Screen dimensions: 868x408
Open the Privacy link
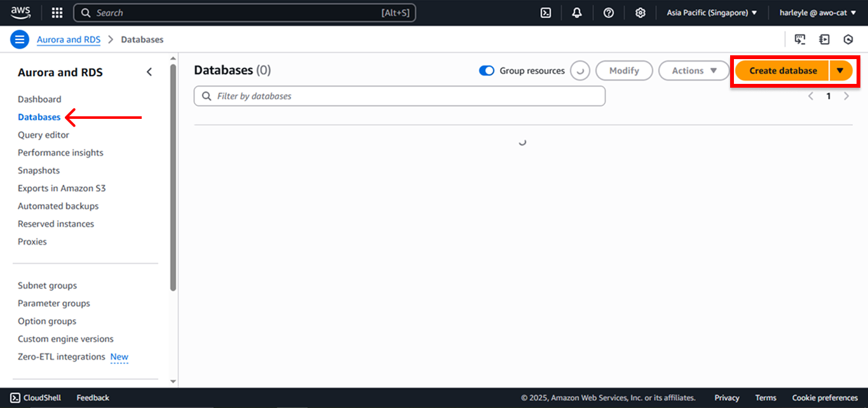pyautogui.click(x=727, y=398)
